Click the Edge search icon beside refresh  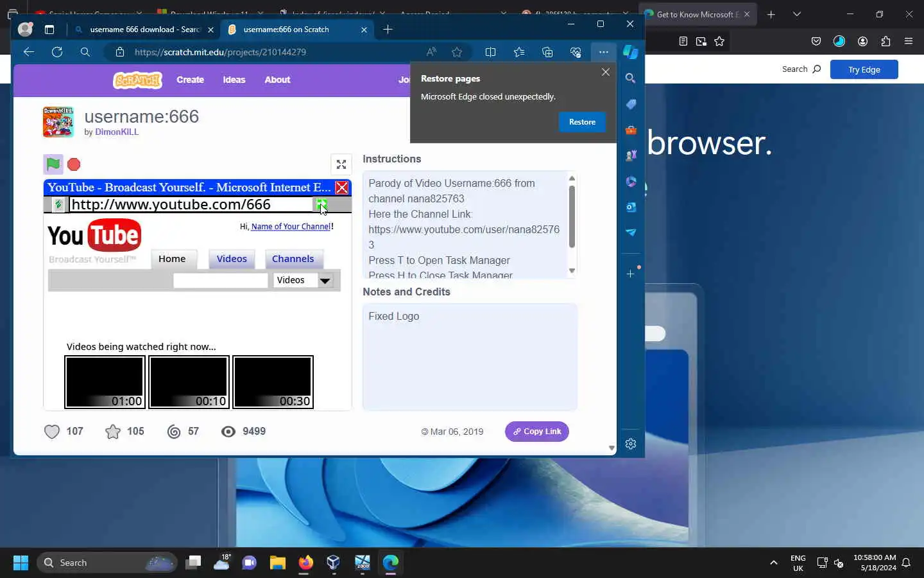(85, 52)
